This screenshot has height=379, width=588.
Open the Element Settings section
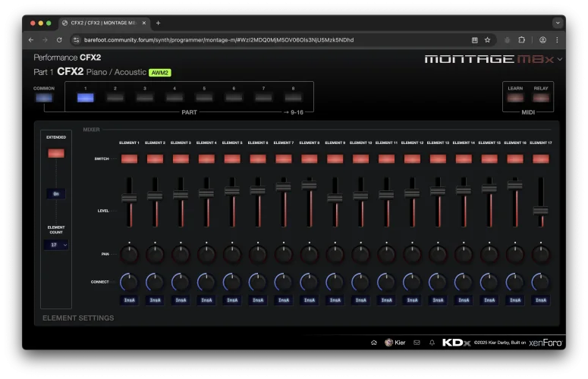click(78, 318)
